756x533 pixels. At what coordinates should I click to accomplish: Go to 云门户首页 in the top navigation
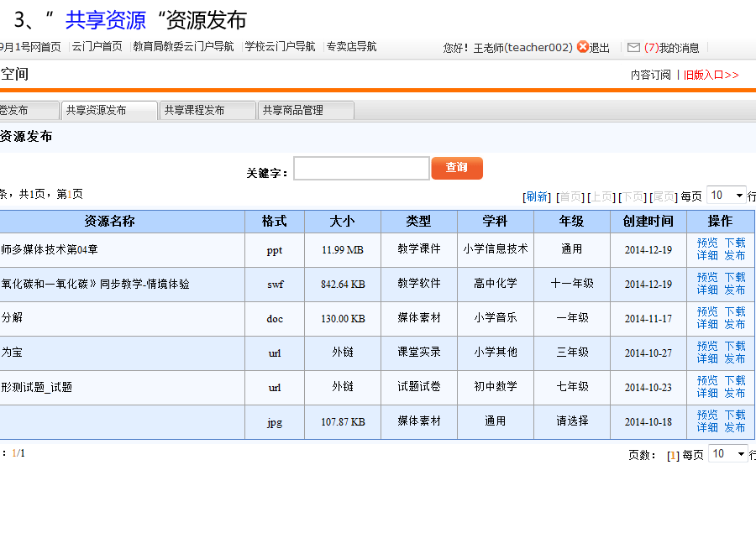coord(97,47)
